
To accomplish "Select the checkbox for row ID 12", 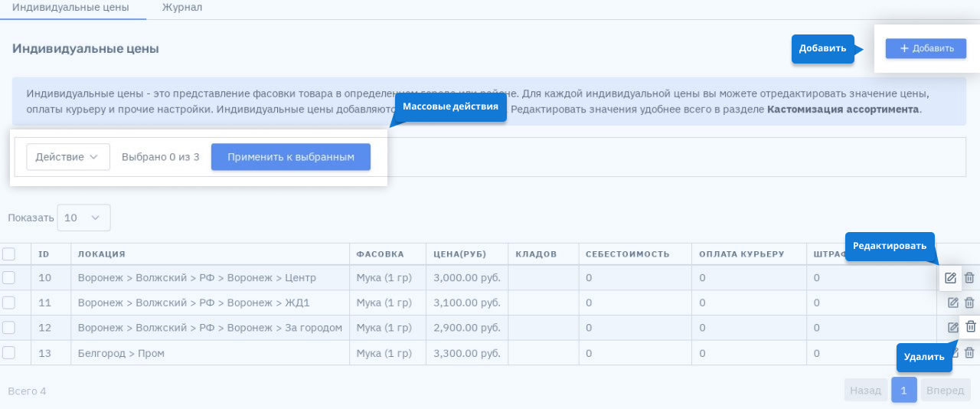I will point(9,327).
